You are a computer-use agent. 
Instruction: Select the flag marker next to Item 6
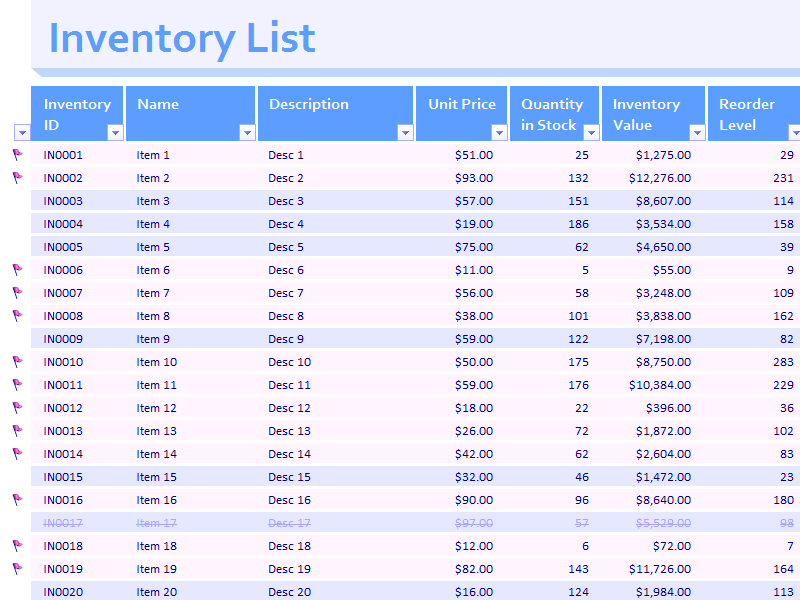point(15,270)
